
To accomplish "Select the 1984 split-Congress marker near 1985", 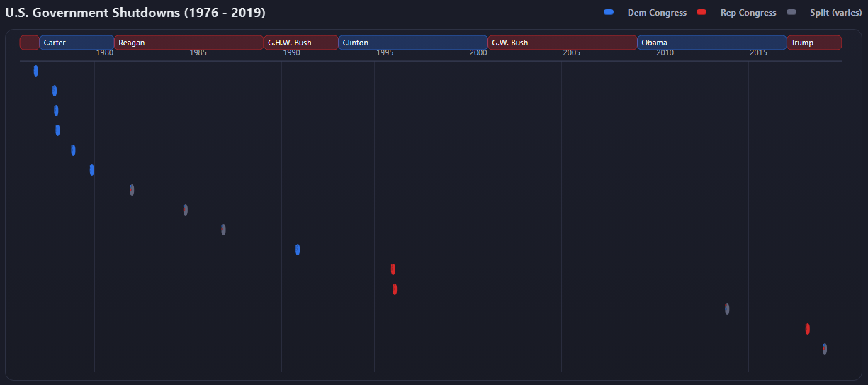I will [x=186, y=210].
